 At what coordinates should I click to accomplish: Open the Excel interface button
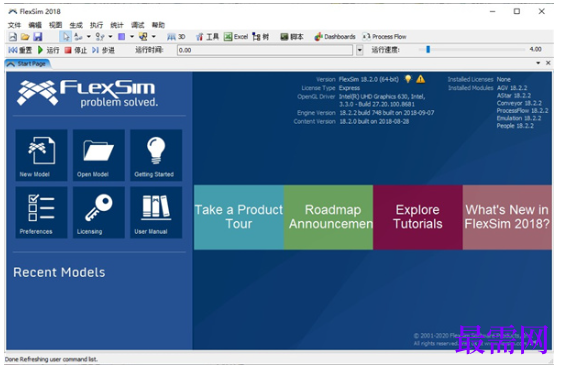pos(236,37)
